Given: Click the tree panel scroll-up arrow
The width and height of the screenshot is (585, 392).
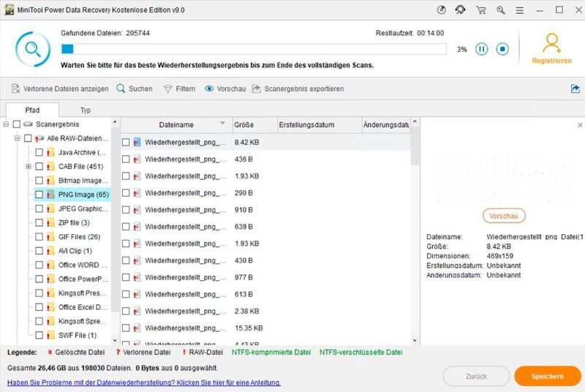Looking at the screenshot, I should (x=115, y=122).
